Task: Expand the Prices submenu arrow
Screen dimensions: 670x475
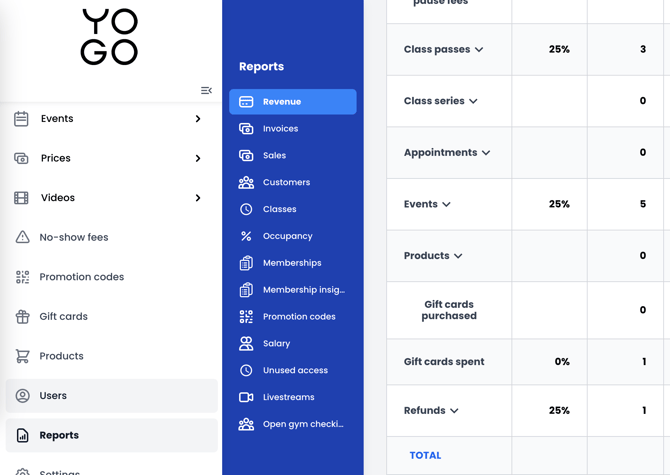Action: tap(198, 158)
